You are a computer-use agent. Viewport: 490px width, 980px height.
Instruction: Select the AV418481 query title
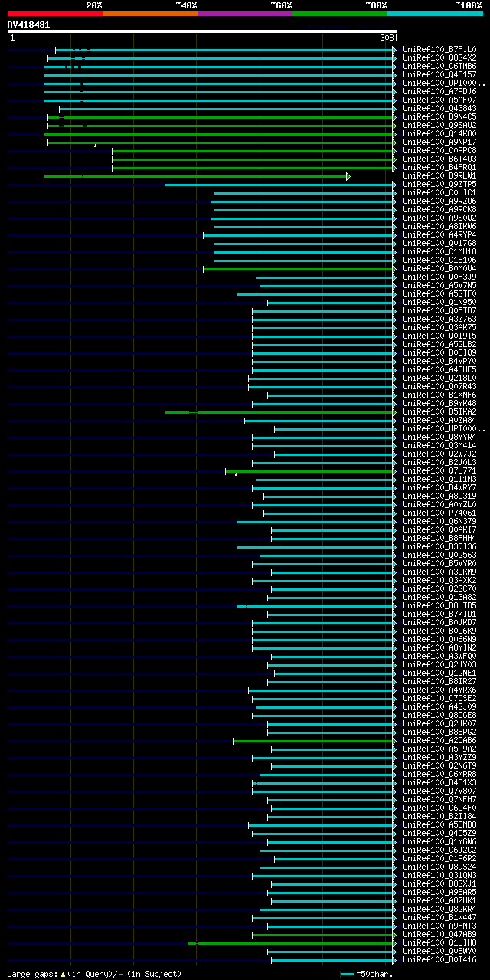pyautogui.click(x=28, y=25)
